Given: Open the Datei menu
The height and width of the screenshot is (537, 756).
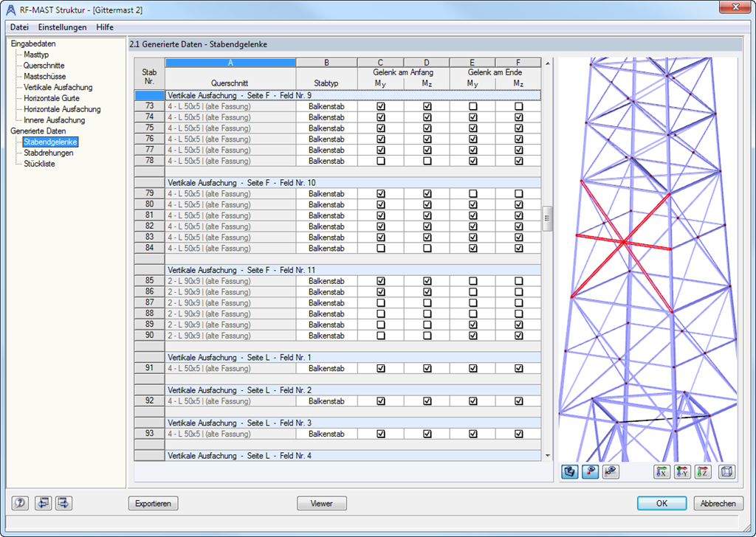Looking at the screenshot, I should pos(19,27).
